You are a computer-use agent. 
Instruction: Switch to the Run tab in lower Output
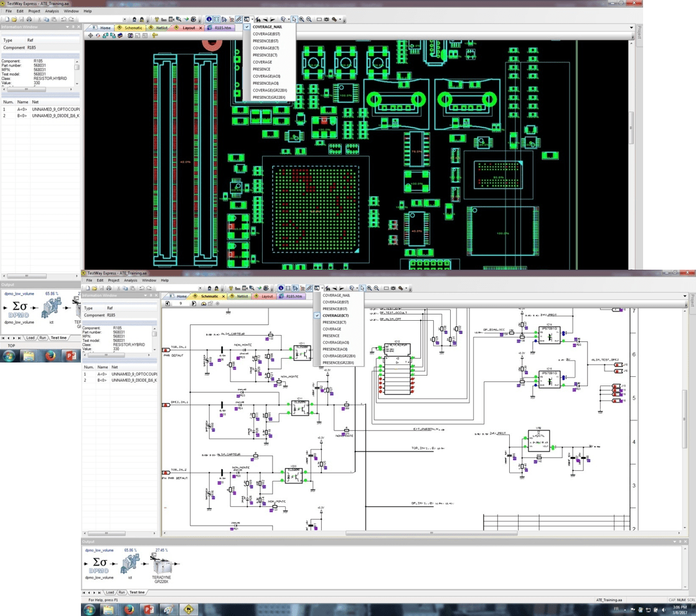[122, 592]
